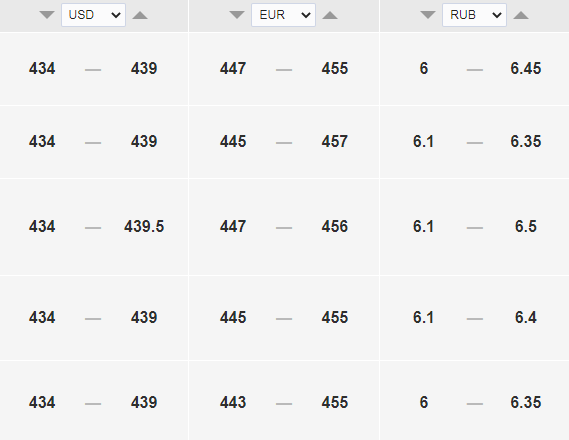Sort RUB column ascending with up arrow
This screenshot has width=569, height=440.
point(521,15)
